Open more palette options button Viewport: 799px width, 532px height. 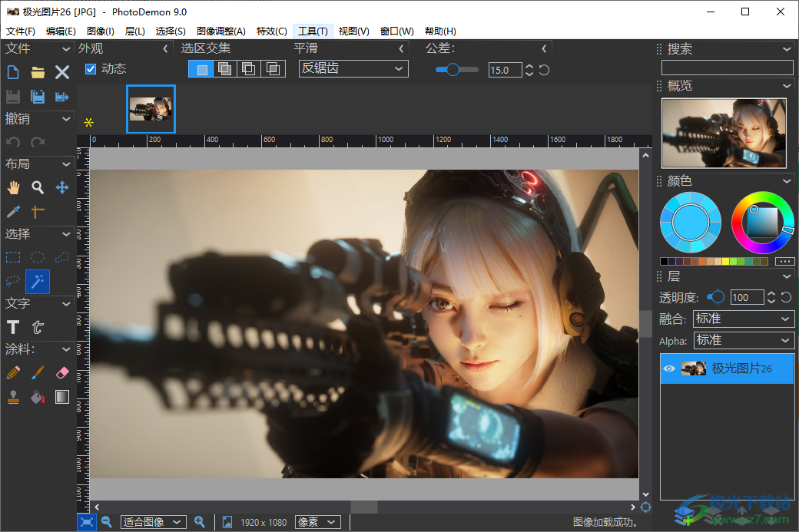784,261
